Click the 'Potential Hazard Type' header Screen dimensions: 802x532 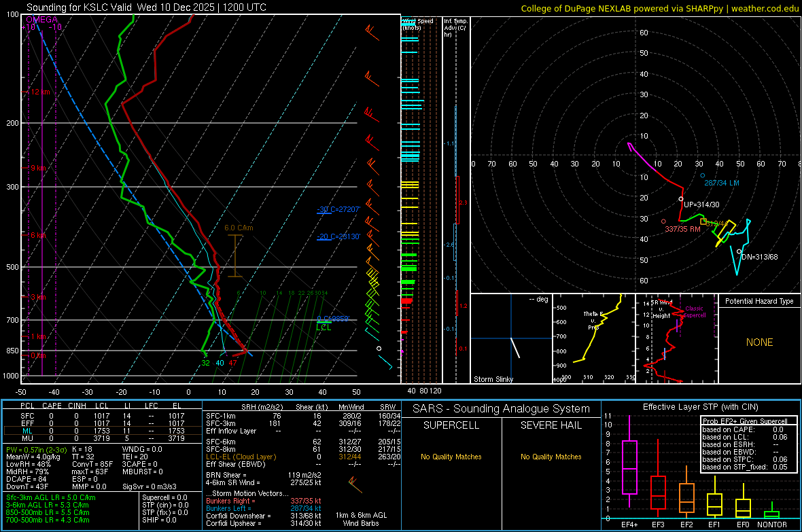coord(759,301)
